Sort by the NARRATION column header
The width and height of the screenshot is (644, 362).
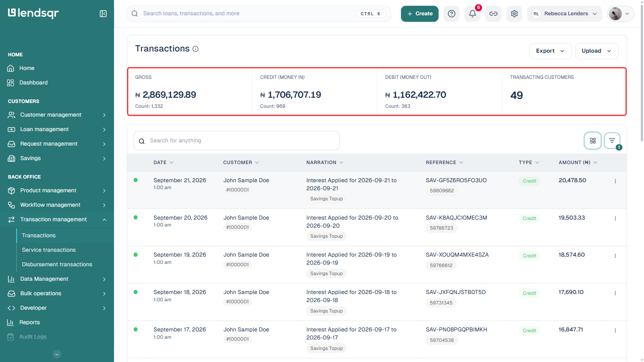[325, 162]
